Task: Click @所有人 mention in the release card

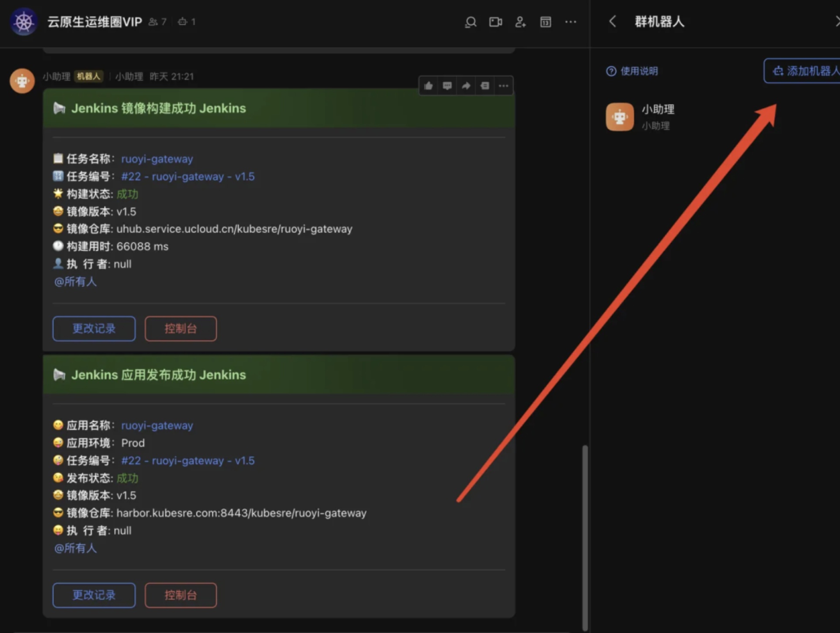Action: coord(75,548)
